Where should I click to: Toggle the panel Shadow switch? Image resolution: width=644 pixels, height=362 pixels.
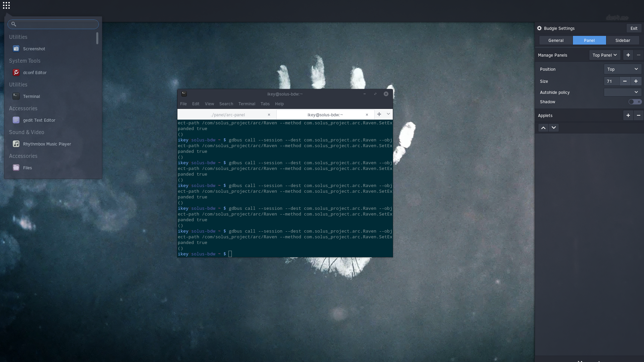pos(635,102)
